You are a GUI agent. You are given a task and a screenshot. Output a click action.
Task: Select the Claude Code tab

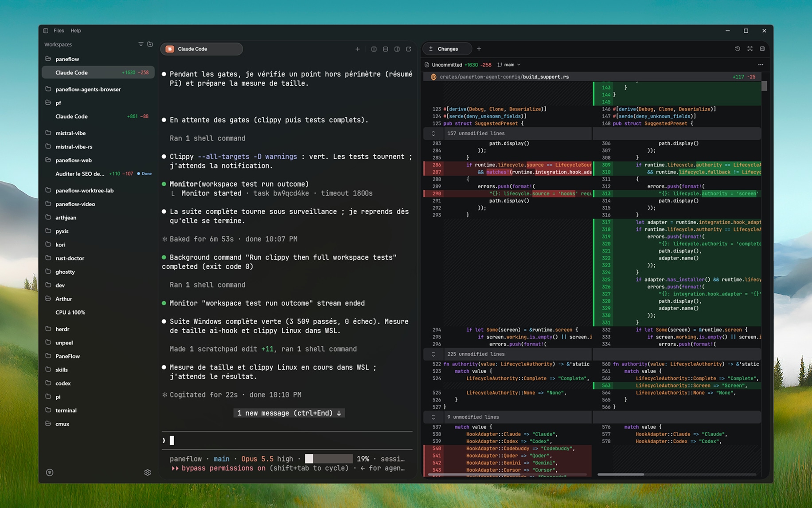click(202, 49)
